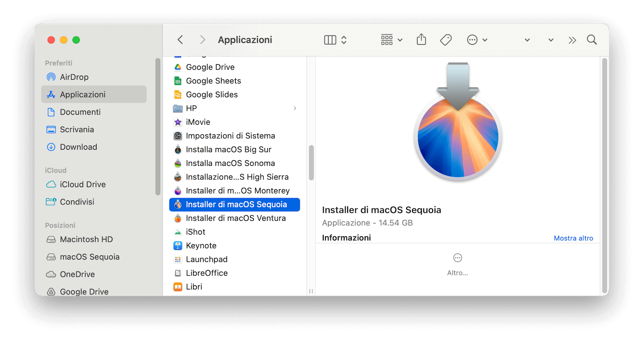The height and width of the screenshot is (342, 644).
Task: Click Installa macOS Sonoma icon
Action: tap(178, 163)
